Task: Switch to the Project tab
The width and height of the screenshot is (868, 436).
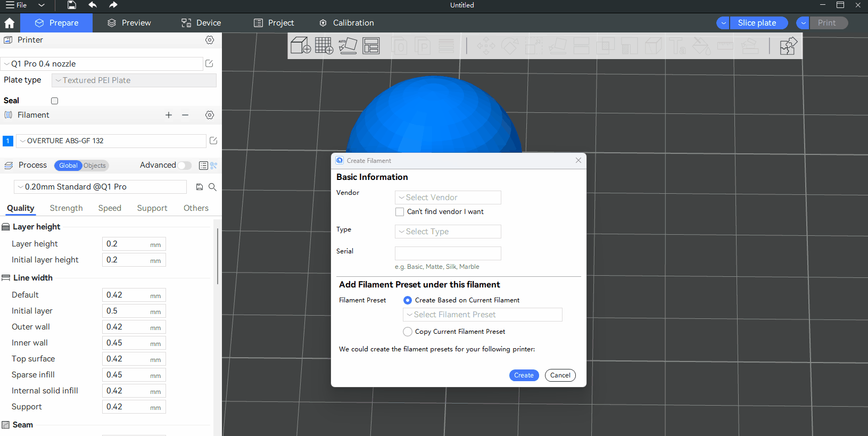Action: point(274,23)
